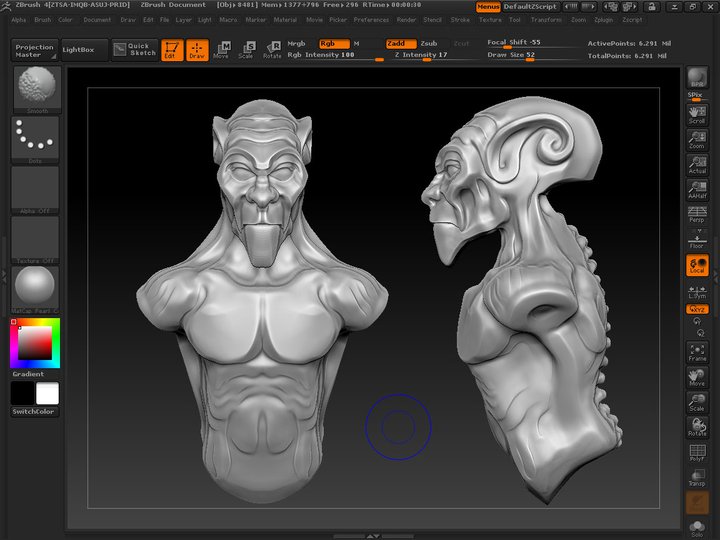Click the Scroll canvas navigation icon
720x540 pixels.
pos(697,115)
